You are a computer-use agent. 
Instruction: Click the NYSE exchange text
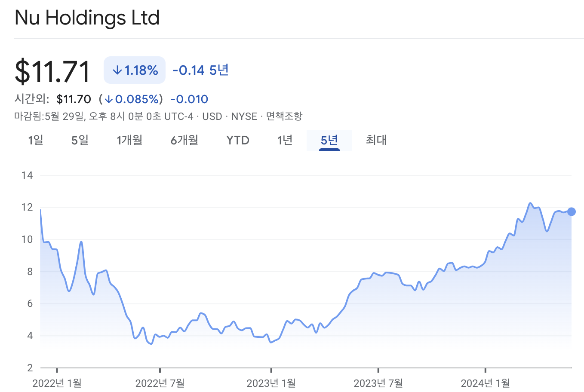coord(244,116)
